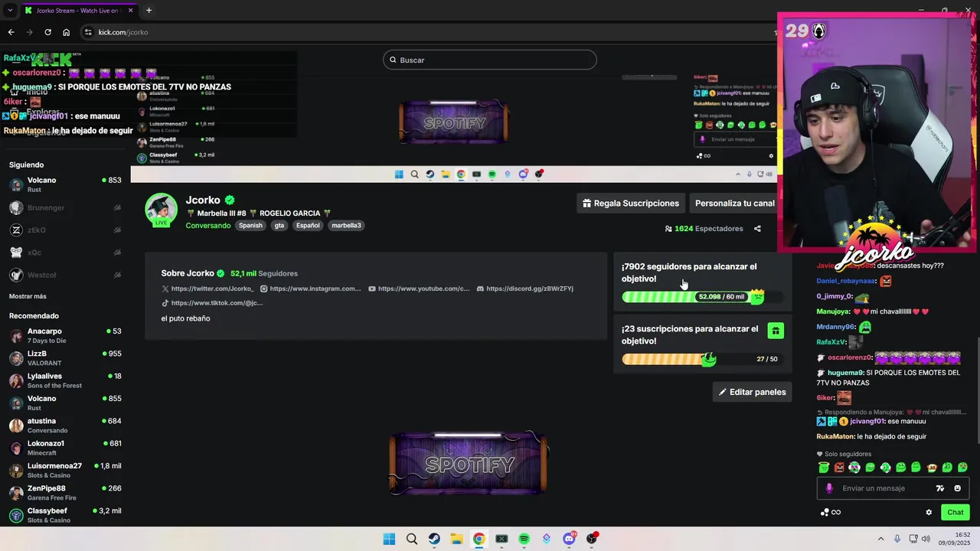Open Classybeef in Recomendado list

(x=65, y=515)
